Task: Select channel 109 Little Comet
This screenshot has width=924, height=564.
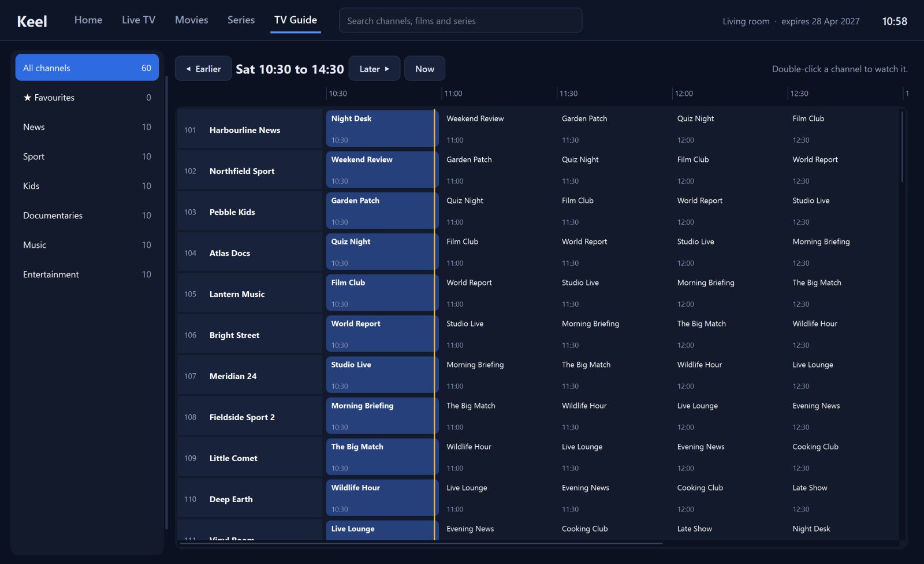Action: [x=250, y=458]
